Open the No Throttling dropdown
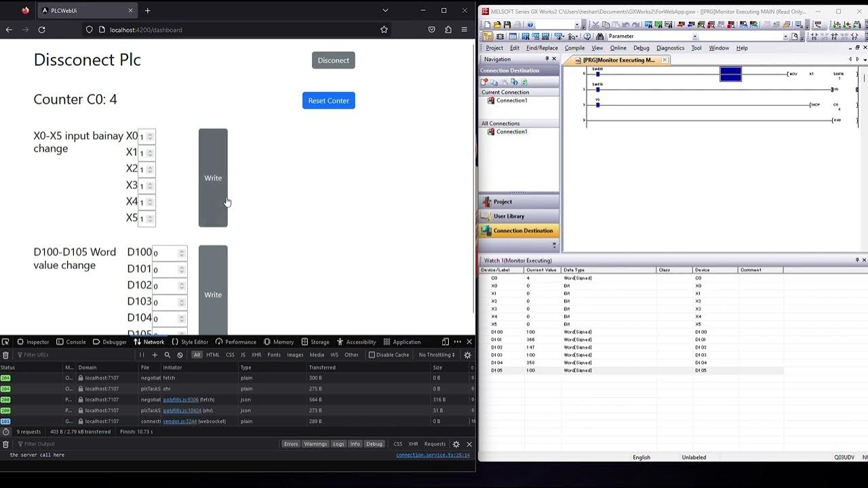868x488 pixels. tap(437, 354)
